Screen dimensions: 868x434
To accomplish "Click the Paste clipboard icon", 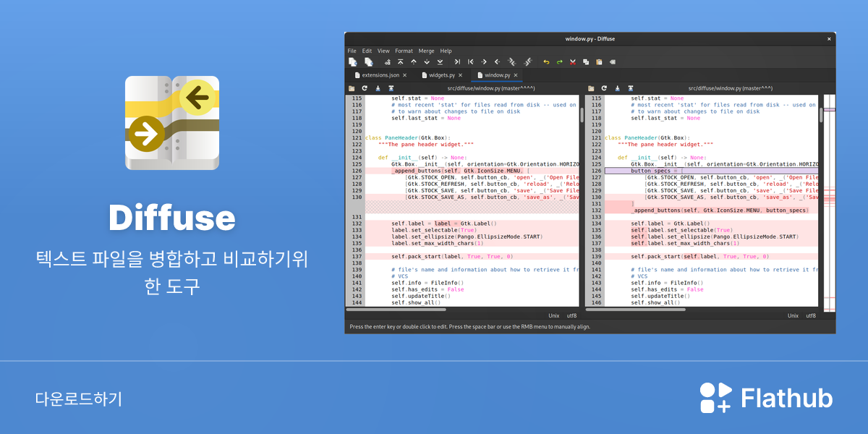I will (x=599, y=62).
